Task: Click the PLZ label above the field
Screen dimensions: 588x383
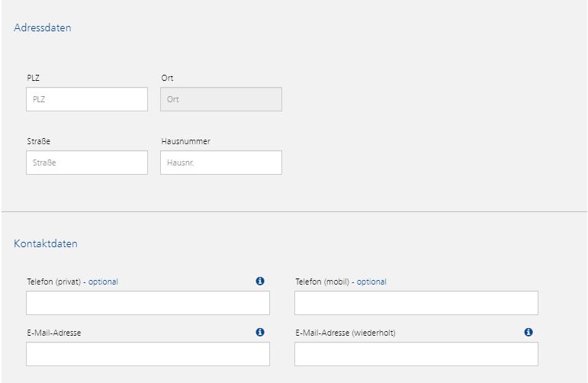Action: (34, 78)
